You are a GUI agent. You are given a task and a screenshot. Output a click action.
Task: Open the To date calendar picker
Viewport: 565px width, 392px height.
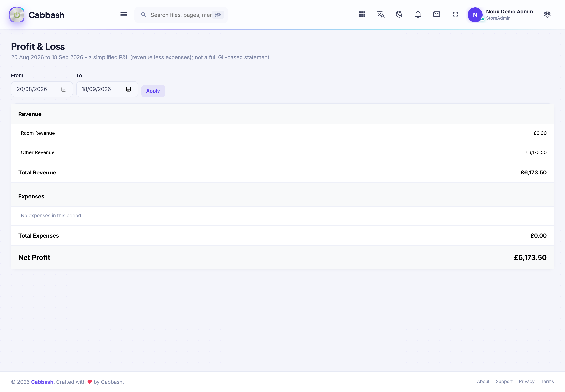coord(128,89)
